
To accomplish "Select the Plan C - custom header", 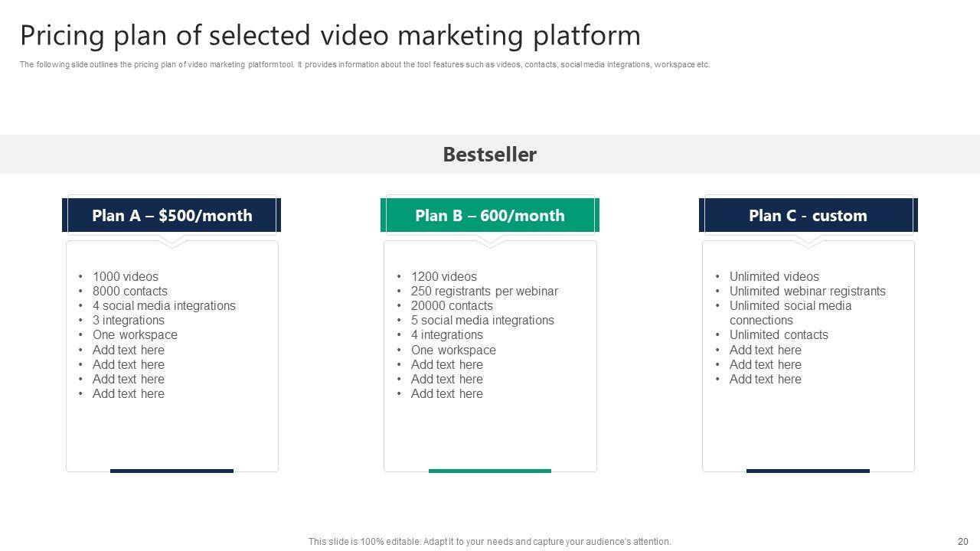I will (x=808, y=216).
